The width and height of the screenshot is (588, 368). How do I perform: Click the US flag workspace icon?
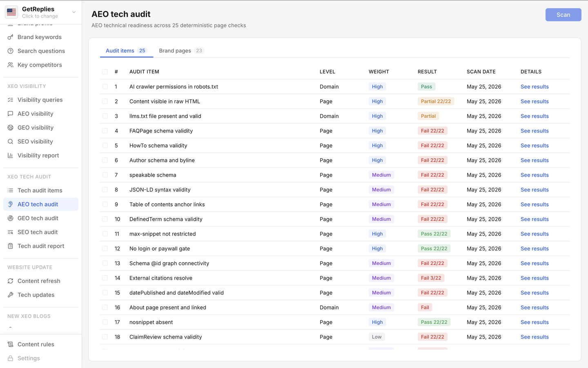point(11,12)
